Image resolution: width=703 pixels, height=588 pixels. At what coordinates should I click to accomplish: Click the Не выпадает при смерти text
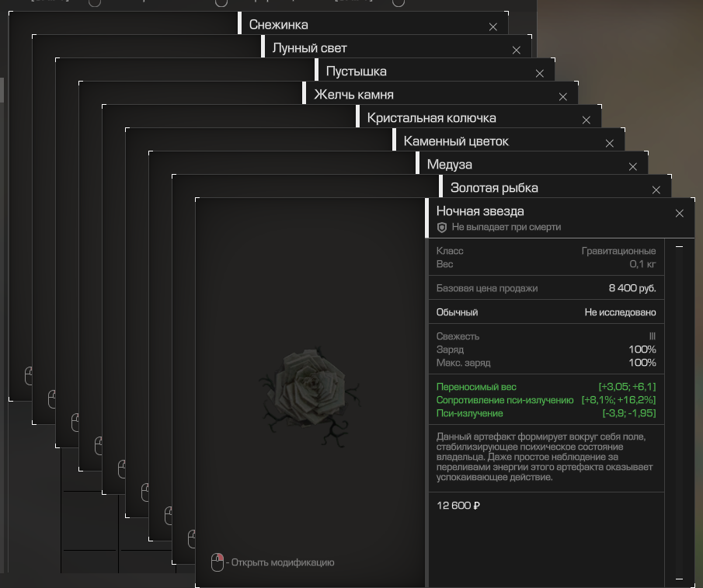pyautogui.click(x=506, y=228)
